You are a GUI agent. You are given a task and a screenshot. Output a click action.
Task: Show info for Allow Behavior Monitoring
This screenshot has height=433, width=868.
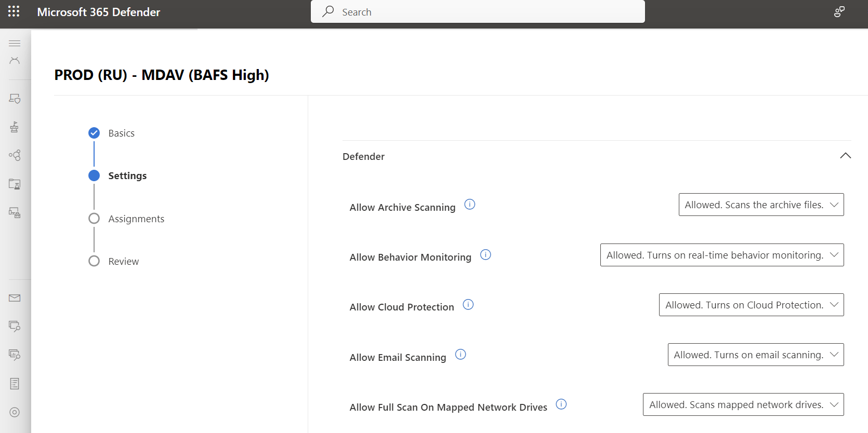coord(485,254)
